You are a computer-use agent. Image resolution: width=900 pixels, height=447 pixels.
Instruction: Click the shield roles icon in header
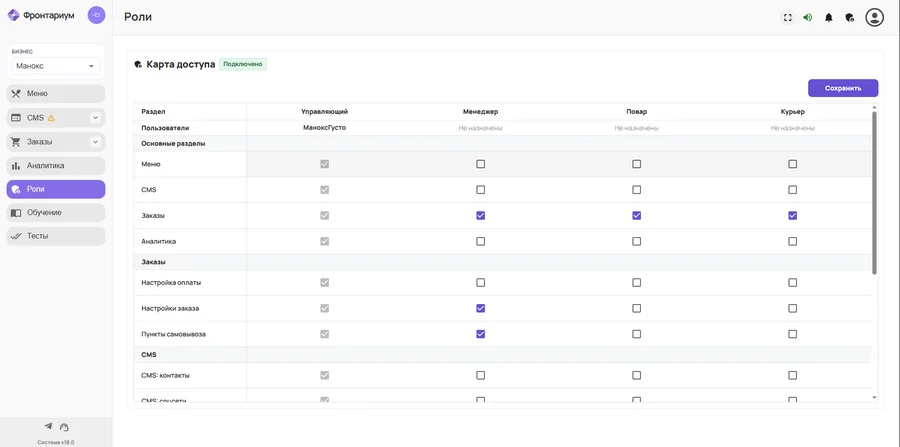pos(849,17)
